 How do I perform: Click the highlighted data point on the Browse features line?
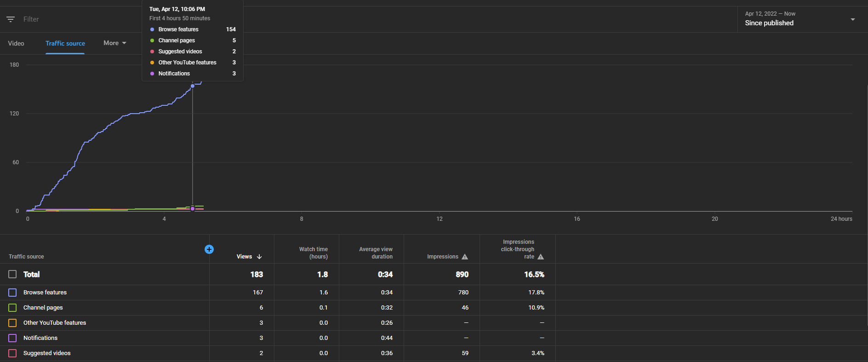point(193,86)
